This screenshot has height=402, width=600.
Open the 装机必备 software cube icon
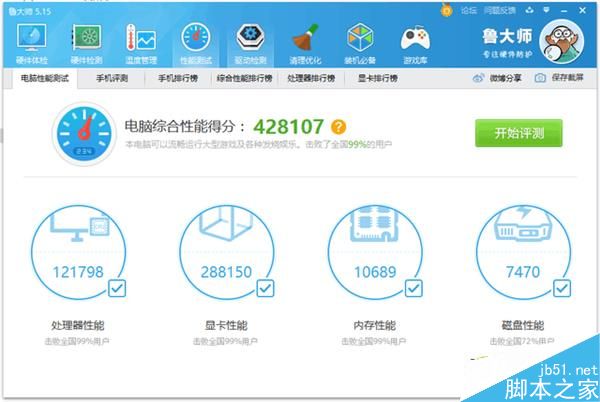(360, 37)
